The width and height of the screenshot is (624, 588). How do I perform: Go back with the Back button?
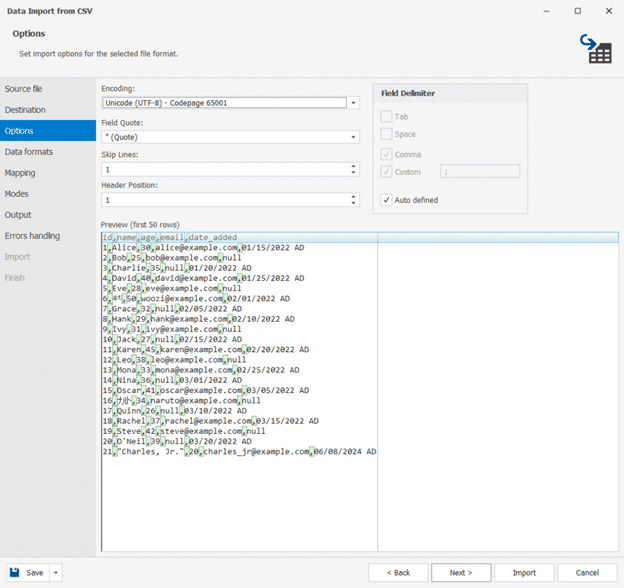click(x=397, y=573)
